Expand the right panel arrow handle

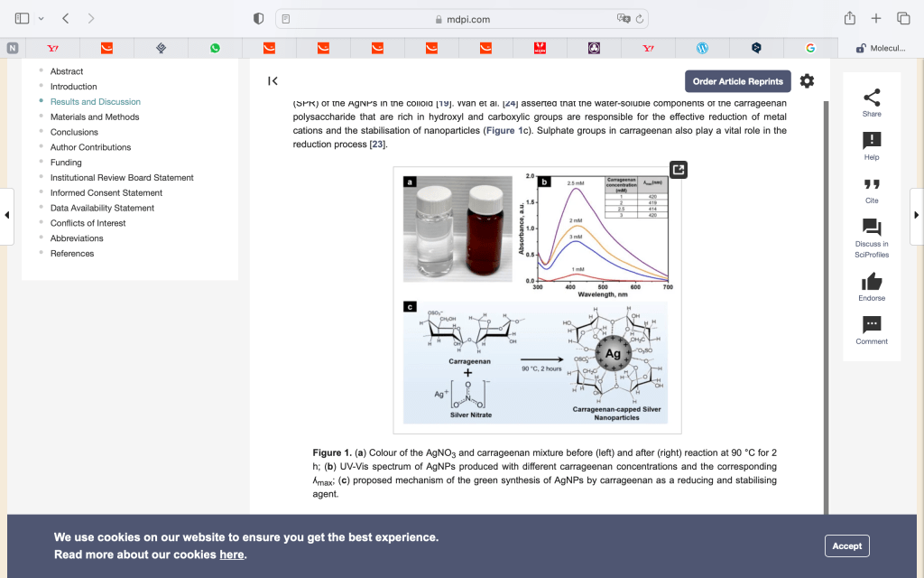917,215
